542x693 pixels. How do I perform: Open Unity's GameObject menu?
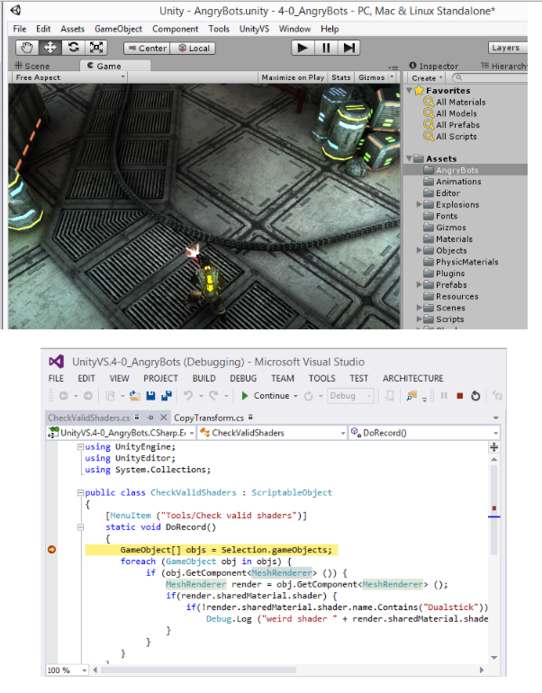pyautogui.click(x=118, y=29)
